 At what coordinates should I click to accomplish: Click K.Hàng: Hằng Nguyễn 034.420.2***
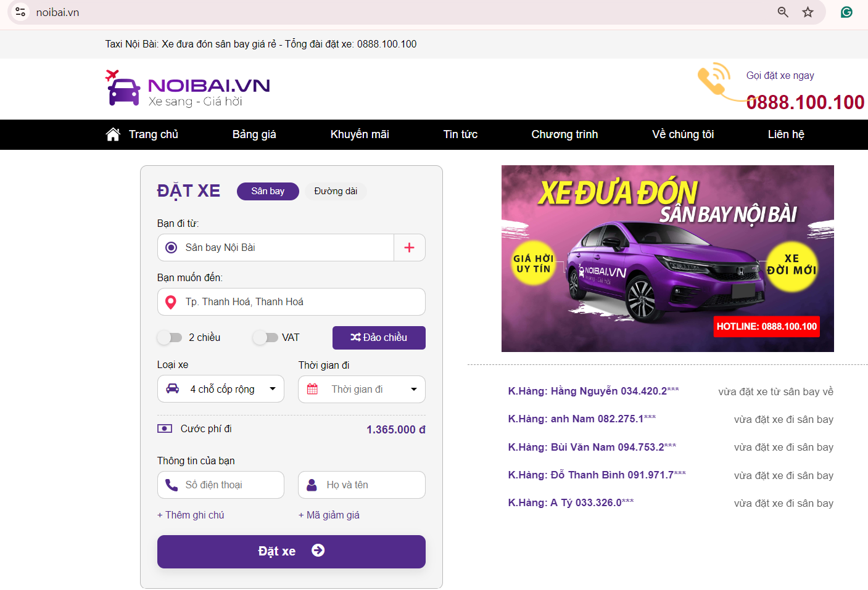593,391
